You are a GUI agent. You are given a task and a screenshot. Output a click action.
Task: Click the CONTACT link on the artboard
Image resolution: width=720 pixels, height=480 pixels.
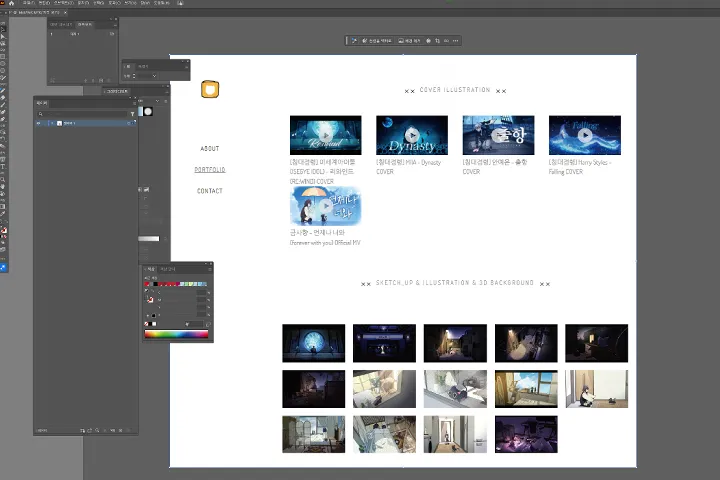coord(210,191)
